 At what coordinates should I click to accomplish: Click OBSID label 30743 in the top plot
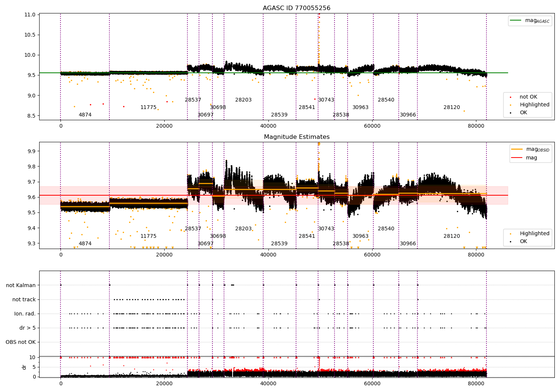326,100
